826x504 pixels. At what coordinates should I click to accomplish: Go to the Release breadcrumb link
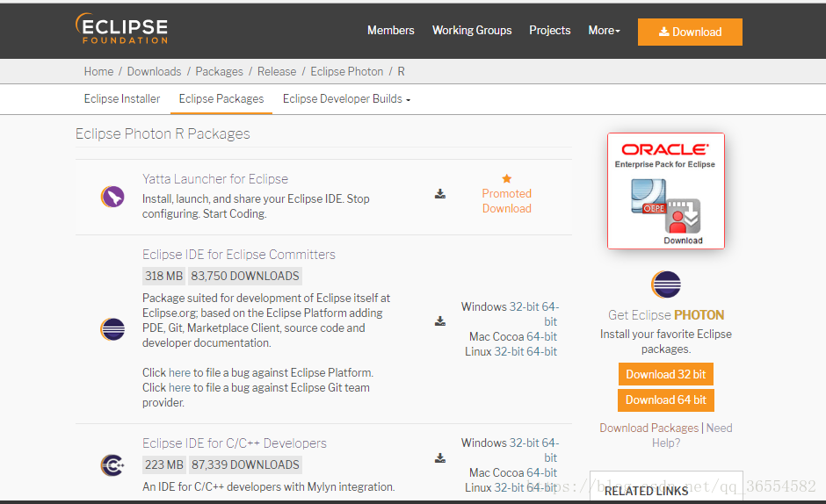pos(277,72)
